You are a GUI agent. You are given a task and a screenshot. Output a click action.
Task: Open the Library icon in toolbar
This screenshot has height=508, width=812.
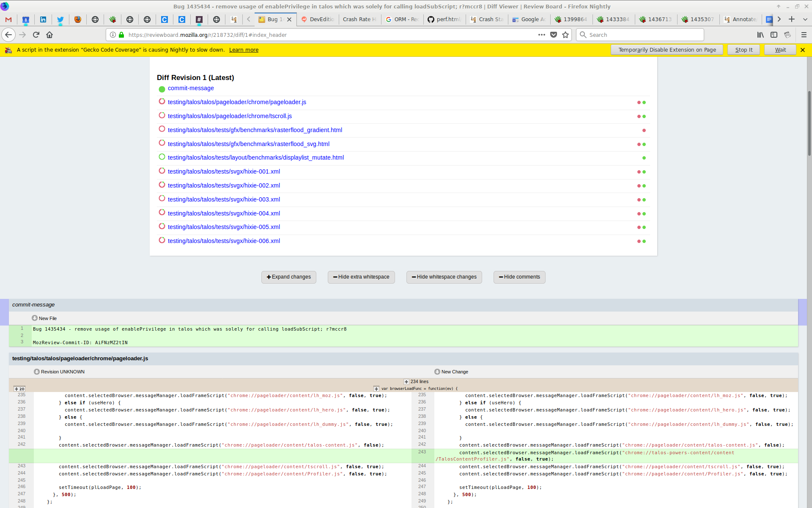click(x=760, y=35)
